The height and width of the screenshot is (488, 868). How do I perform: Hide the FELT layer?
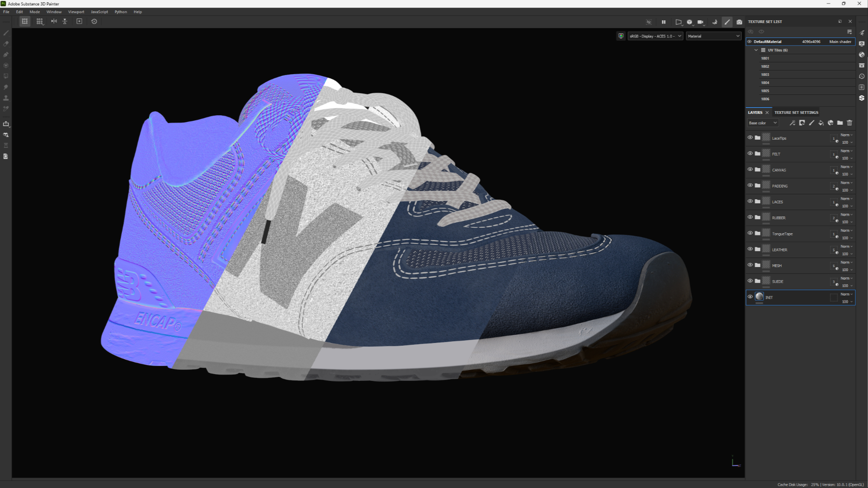[750, 153]
